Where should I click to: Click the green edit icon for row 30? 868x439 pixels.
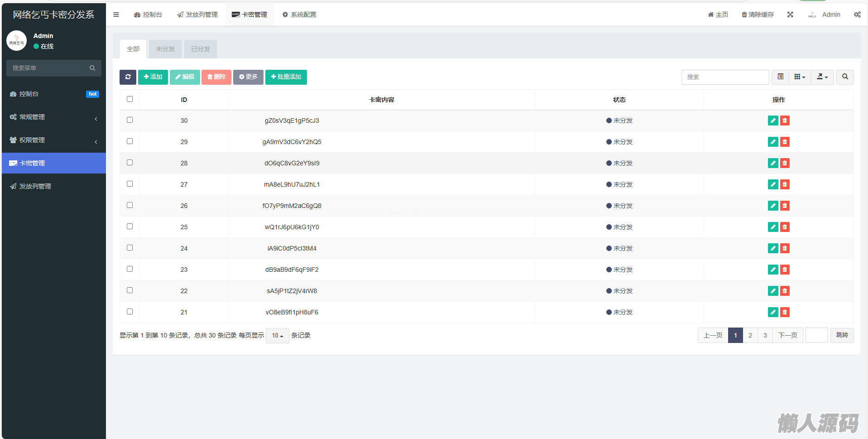coord(773,121)
